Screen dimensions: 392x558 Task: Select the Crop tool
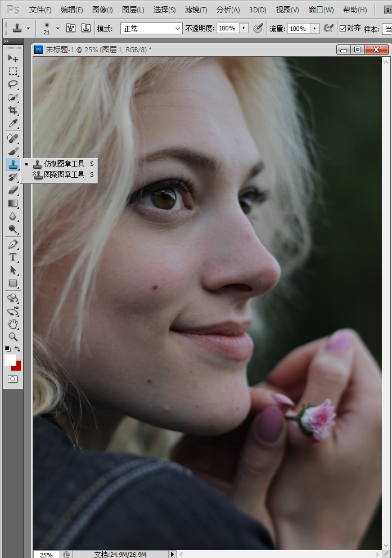[x=13, y=110]
